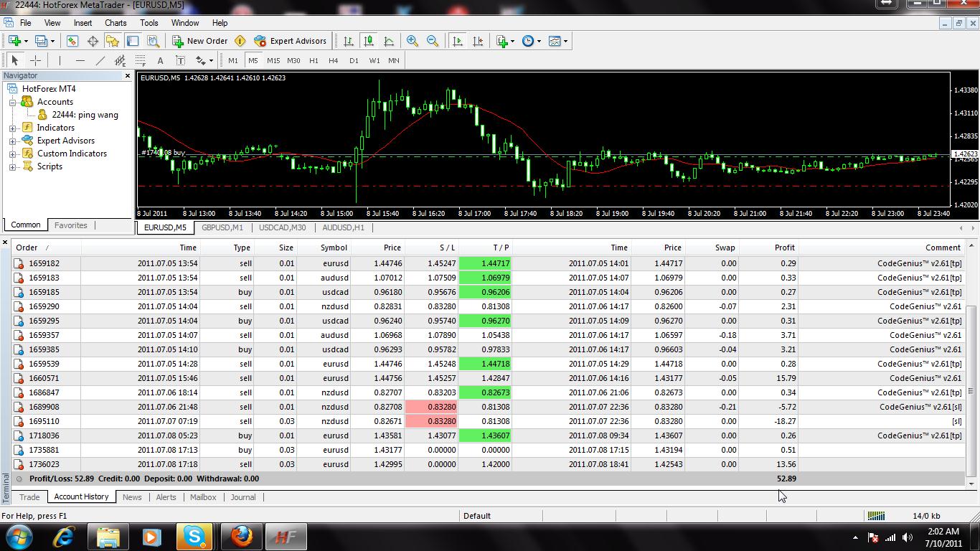The image size is (980, 551).
Task: Select the candlestick chart type icon
Action: click(x=368, y=41)
